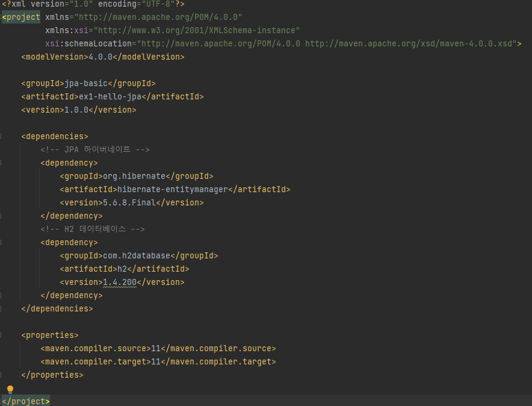Click the underlined 1.4.200 version value

(x=120, y=282)
